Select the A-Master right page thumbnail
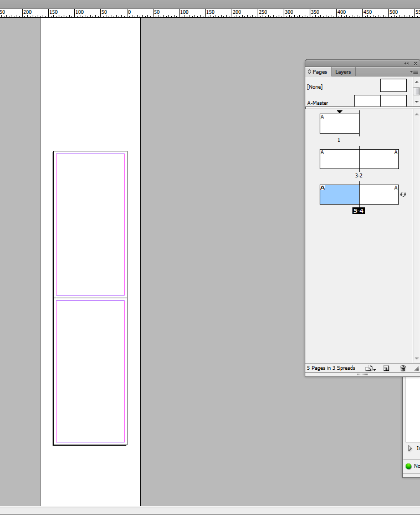 393,101
